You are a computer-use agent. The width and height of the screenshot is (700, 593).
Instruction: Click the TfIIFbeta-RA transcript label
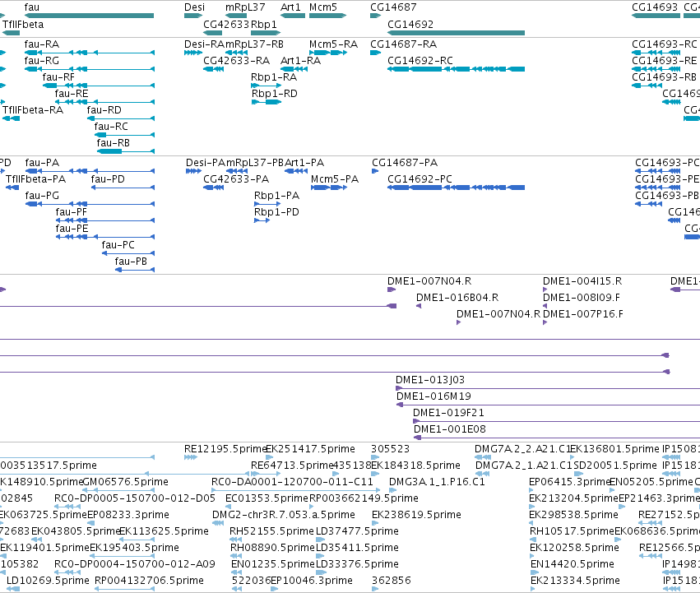(x=33, y=110)
